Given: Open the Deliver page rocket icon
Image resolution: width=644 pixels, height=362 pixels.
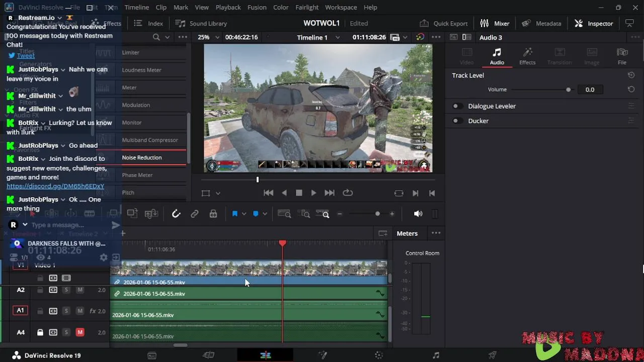Looking at the screenshot, I should (493, 355).
